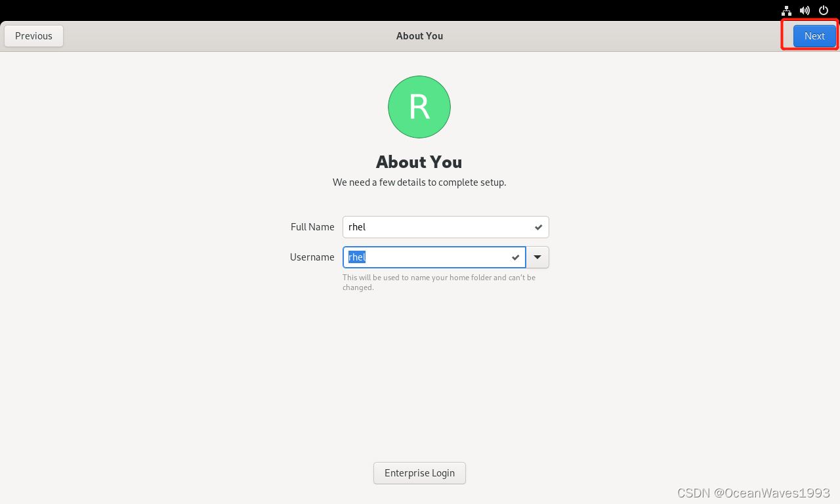The image size is (840, 504).
Task: Click the home folder hint text below Username
Action: pyautogui.click(x=439, y=282)
